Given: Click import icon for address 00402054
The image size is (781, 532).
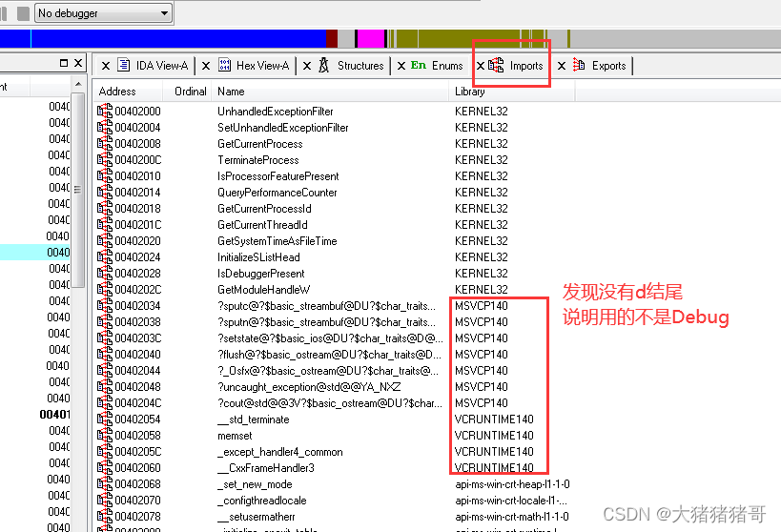Looking at the screenshot, I should 105,419.
